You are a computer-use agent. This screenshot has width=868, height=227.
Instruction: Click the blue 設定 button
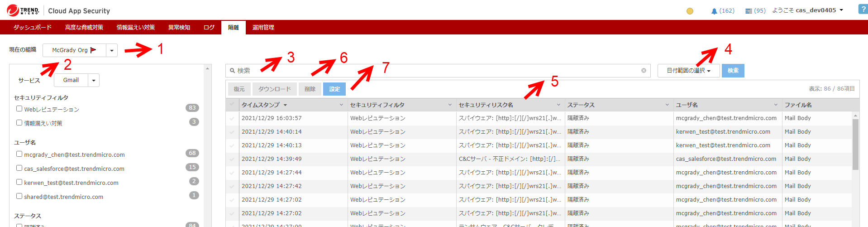334,89
